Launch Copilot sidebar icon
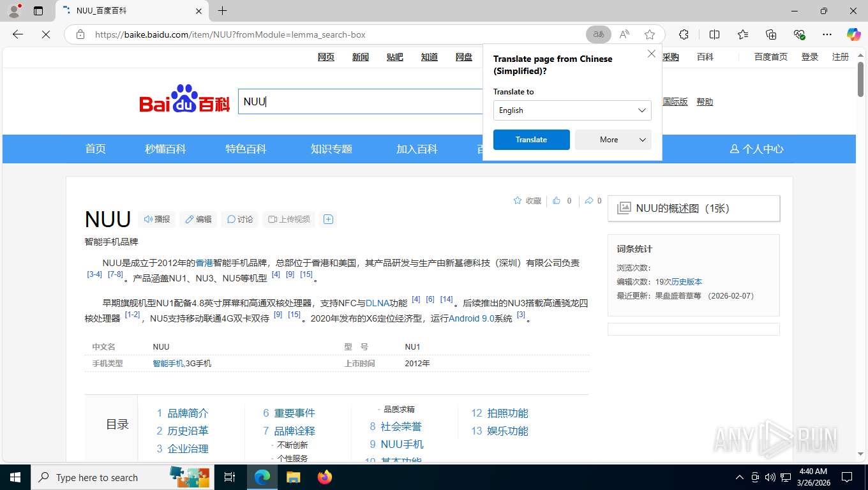The width and height of the screenshot is (868, 490). (x=853, y=34)
